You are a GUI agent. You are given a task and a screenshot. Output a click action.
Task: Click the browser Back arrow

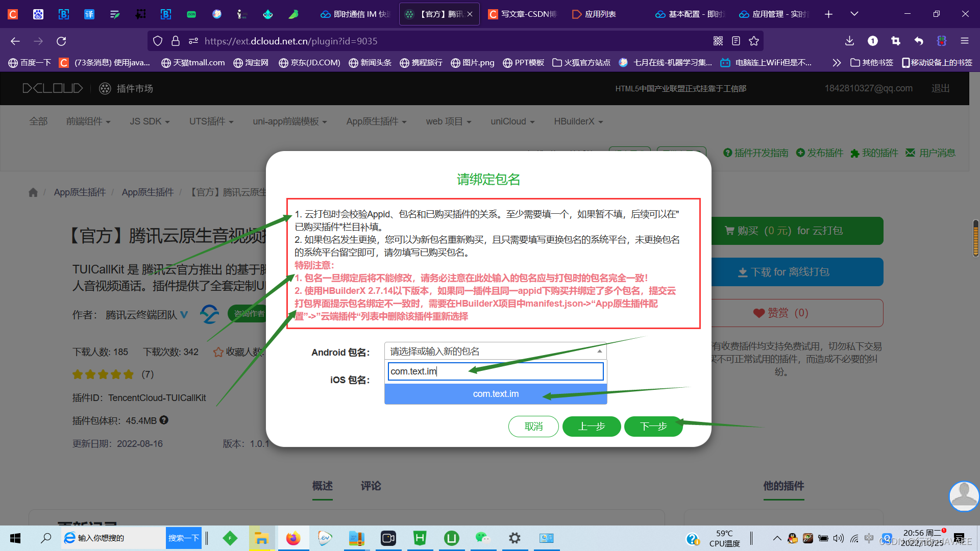[x=15, y=41]
